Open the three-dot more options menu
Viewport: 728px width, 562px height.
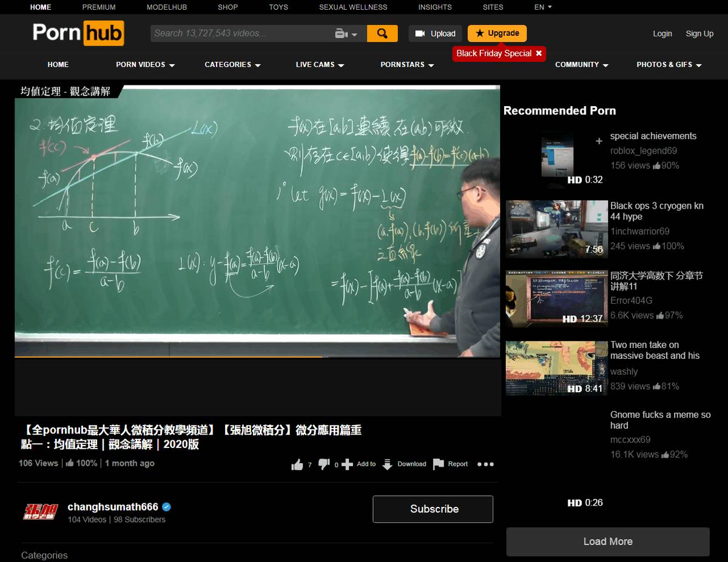485,464
